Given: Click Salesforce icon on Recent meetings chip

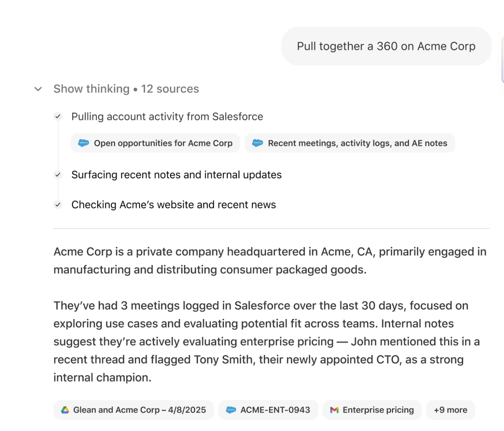Looking at the screenshot, I should click(x=258, y=143).
